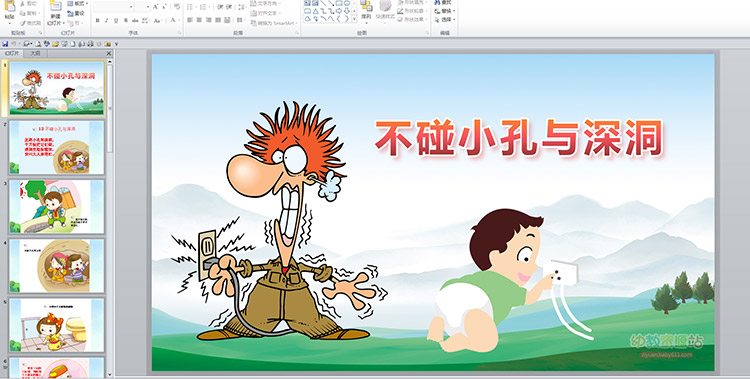
Task: Toggle text shadow formatting
Action: point(126,20)
